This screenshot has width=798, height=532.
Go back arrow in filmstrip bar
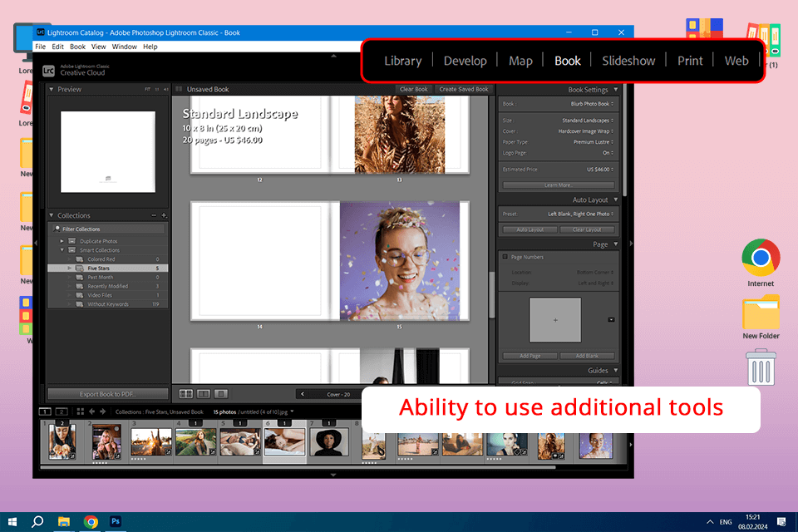[x=91, y=411]
